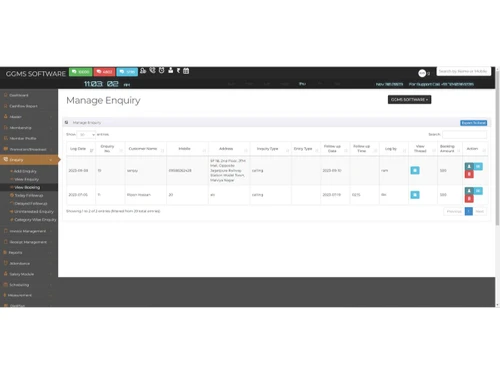Delete the sanjay enquiry with red icon
The width and height of the screenshot is (500, 375).
coord(469,174)
